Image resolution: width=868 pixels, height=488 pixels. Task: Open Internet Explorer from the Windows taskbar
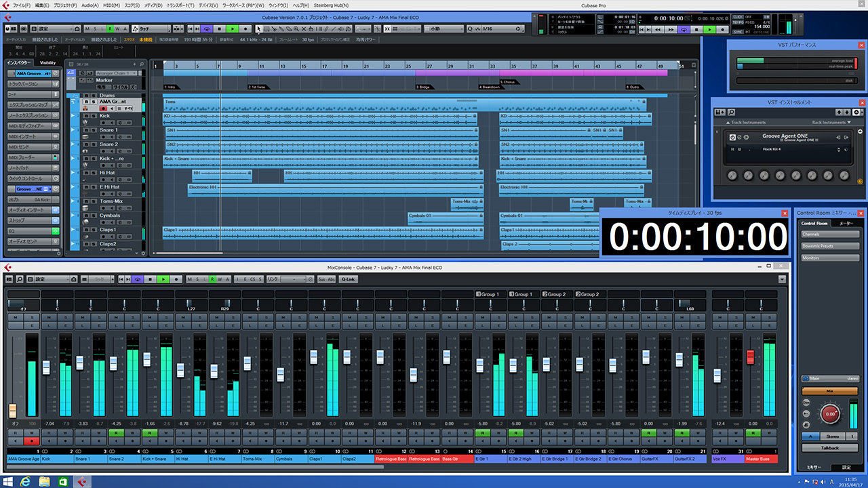pos(26,481)
